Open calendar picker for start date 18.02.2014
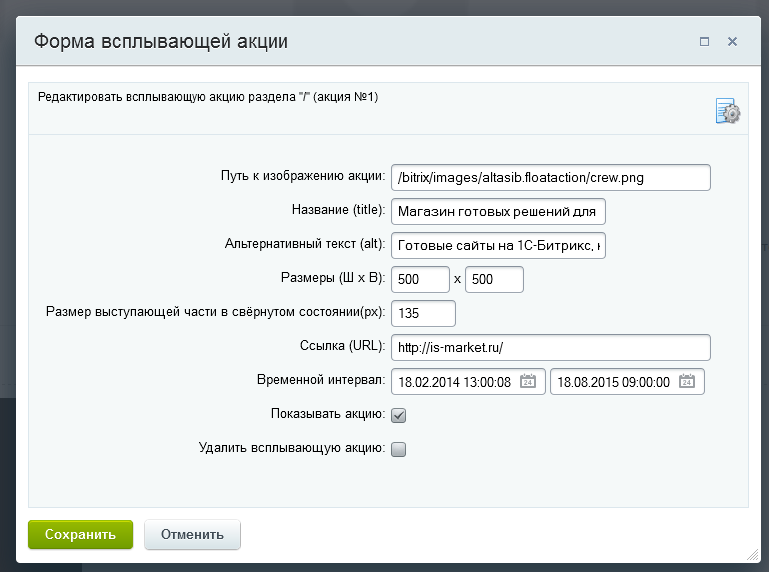The width and height of the screenshot is (769, 572). [528, 381]
